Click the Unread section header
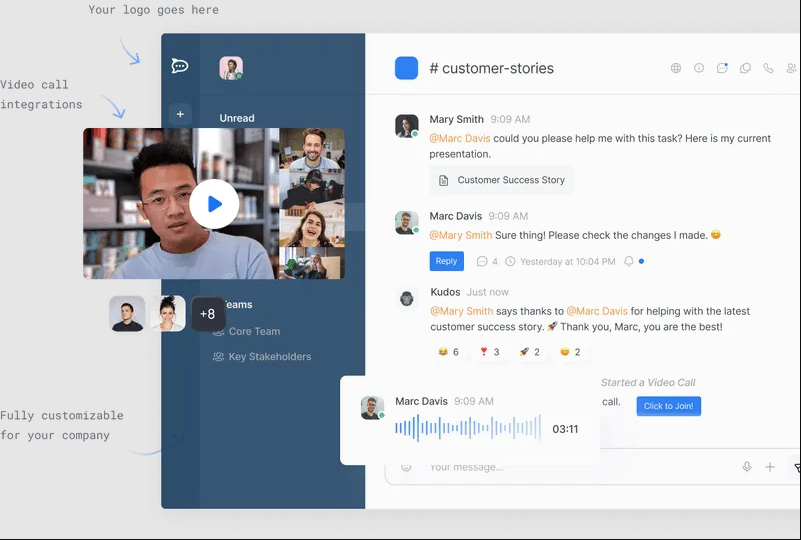801x540 pixels. click(x=237, y=118)
